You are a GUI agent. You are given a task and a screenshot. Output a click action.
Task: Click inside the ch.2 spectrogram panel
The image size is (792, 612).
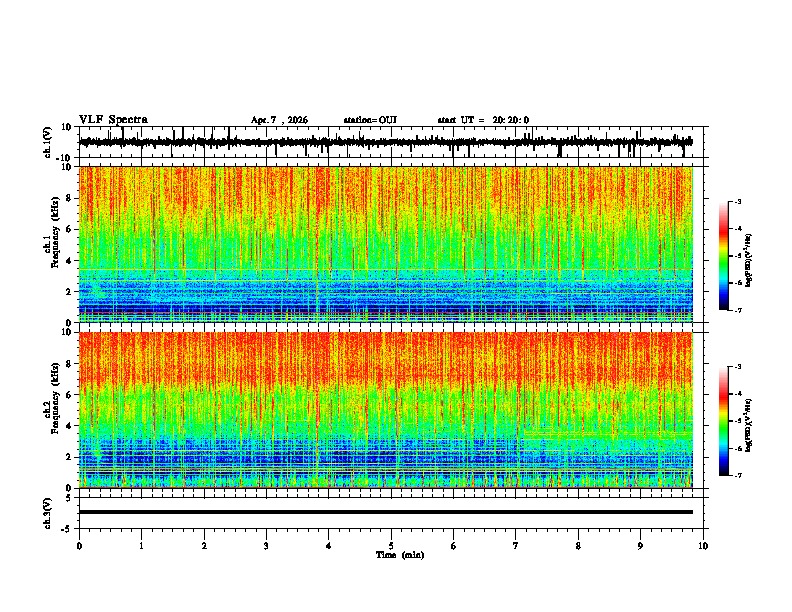point(386,410)
